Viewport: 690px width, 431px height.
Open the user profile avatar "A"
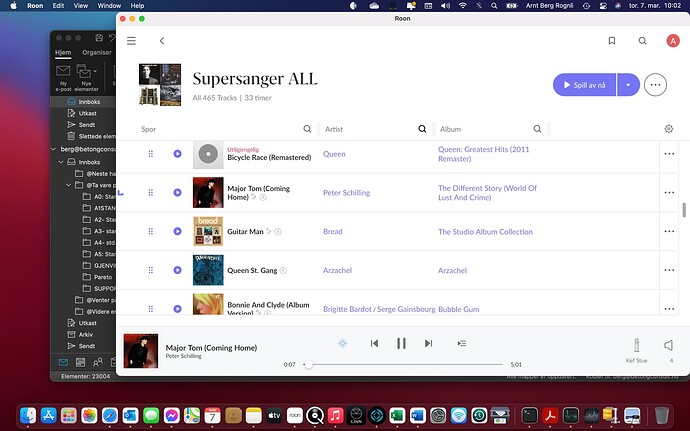672,41
